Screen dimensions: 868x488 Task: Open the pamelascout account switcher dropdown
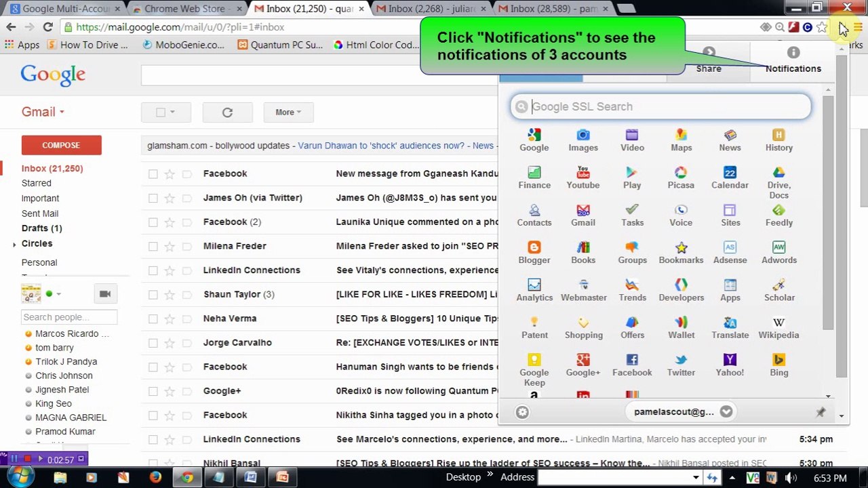tap(726, 411)
